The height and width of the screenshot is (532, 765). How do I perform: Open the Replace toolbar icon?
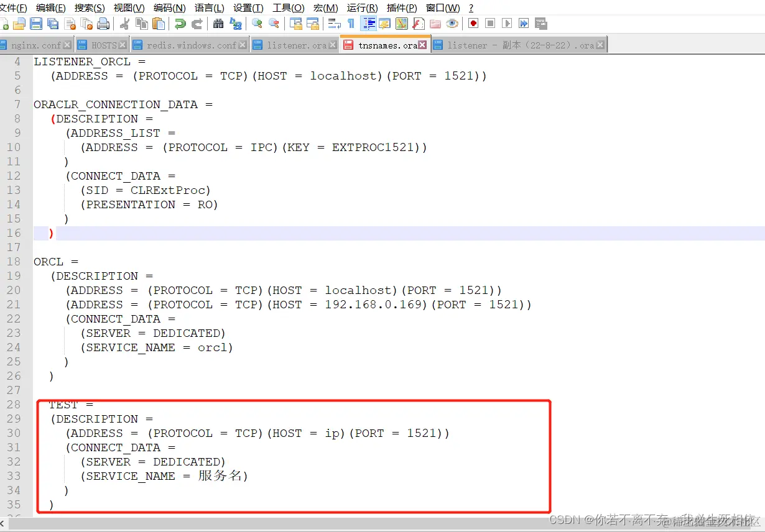pyautogui.click(x=236, y=24)
